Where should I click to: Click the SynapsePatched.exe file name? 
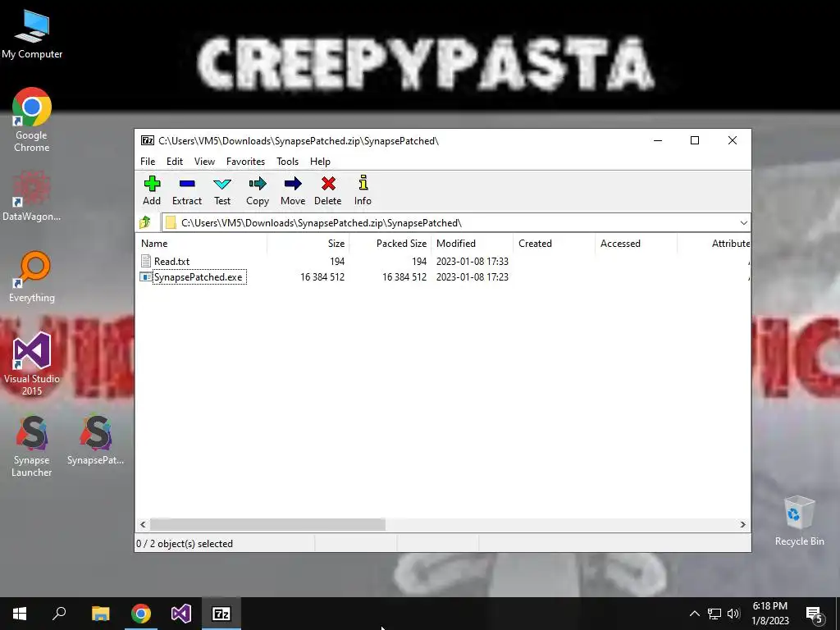[199, 277]
